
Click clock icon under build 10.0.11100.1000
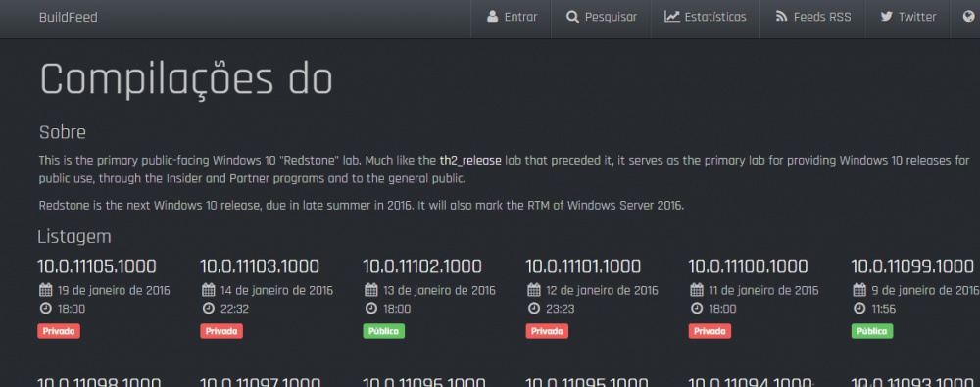tap(697, 309)
